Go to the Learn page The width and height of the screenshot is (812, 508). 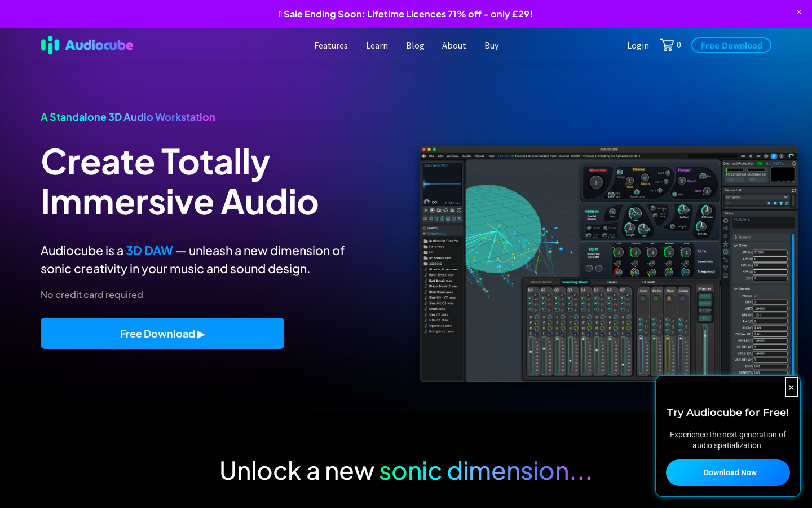[x=377, y=46]
